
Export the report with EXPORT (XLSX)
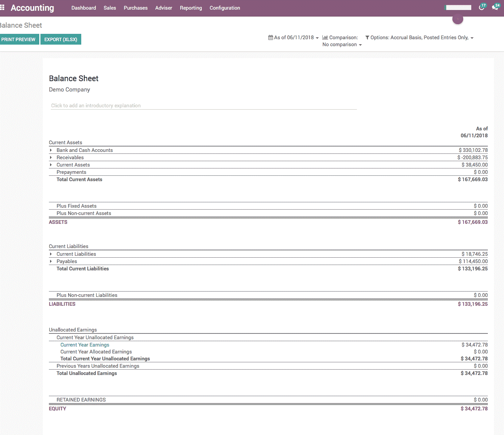(60, 39)
